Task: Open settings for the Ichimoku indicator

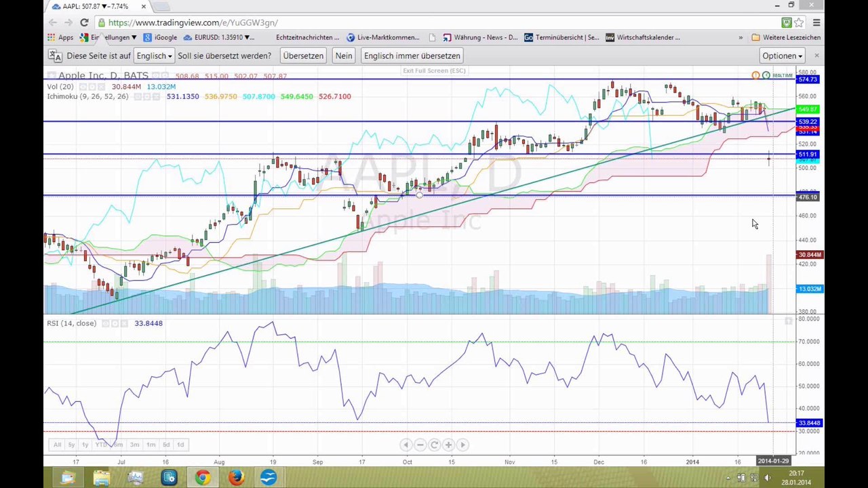Action: pos(146,96)
